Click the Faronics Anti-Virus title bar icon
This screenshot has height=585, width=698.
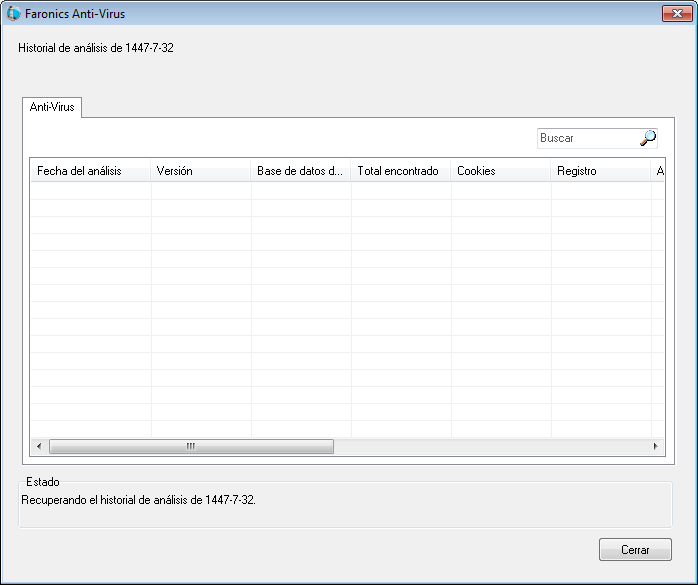coord(14,14)
